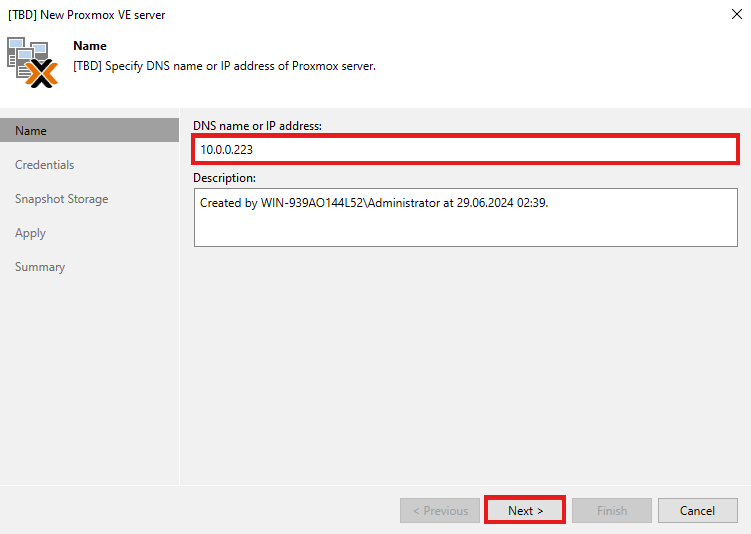The height and width of the screenshot is (534, 751).
Task: Cancel the Proxmox server wizard
Action: tap(697, 510)
